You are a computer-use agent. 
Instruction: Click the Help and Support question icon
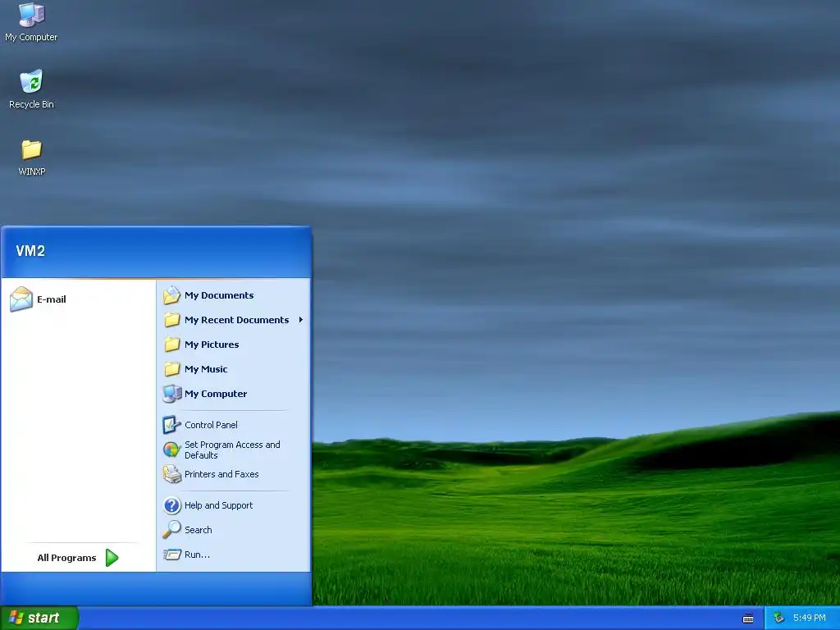coord(172,505)
